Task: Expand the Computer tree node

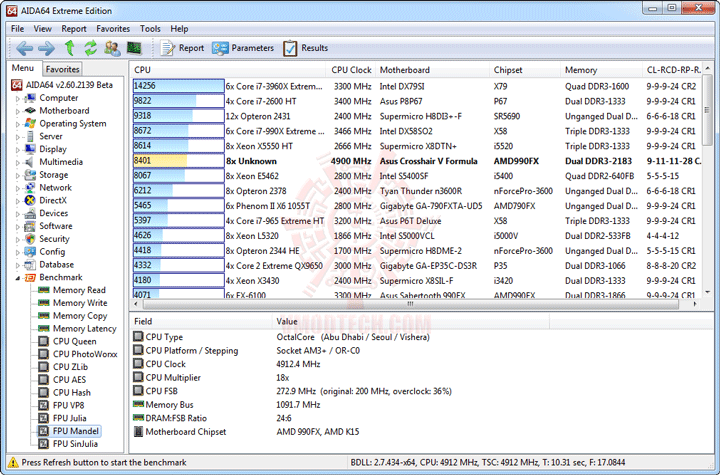Action: click(x=18, y=98)
